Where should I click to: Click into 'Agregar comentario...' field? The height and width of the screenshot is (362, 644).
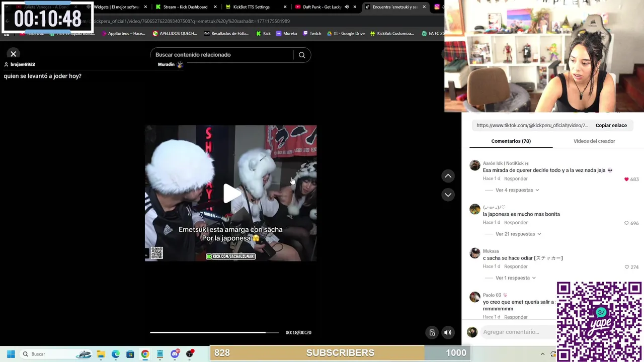[x=518, y=332]
